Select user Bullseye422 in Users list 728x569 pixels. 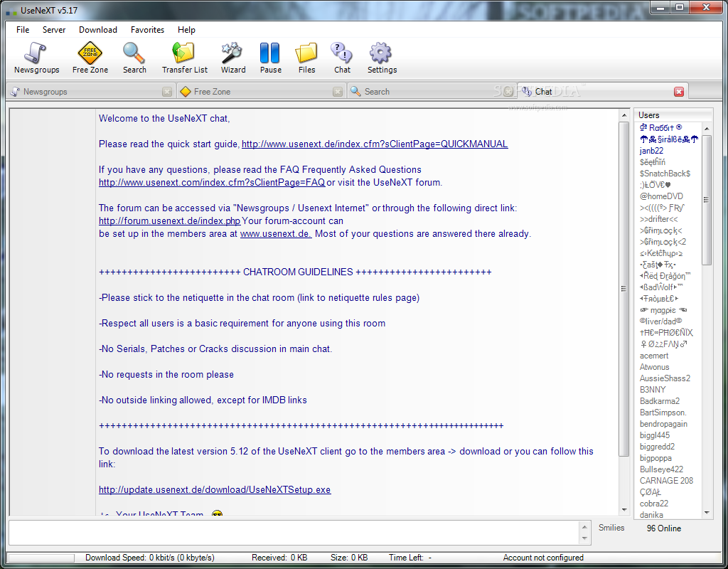click(661, 469)
